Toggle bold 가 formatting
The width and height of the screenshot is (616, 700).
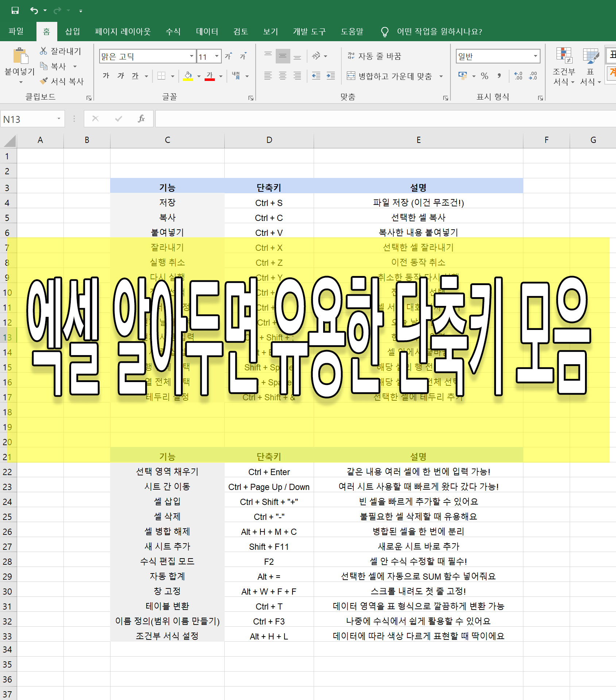click(x=106, y=76)
